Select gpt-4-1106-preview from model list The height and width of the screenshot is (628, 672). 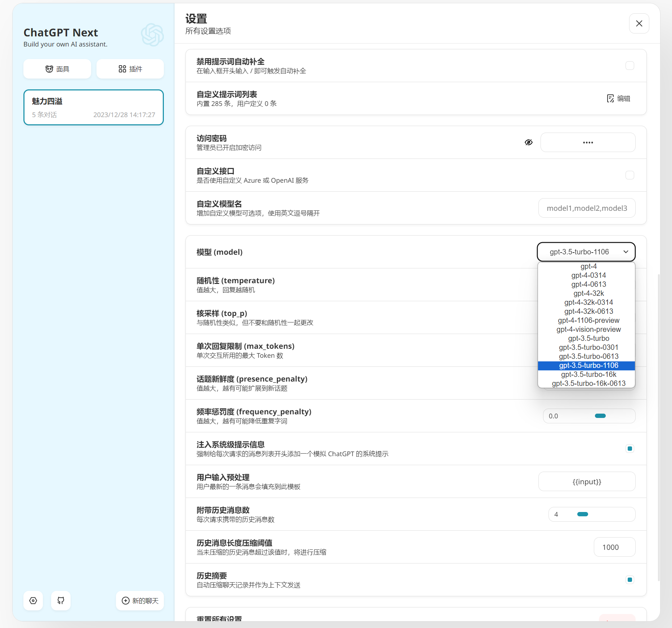coord(588,320)
